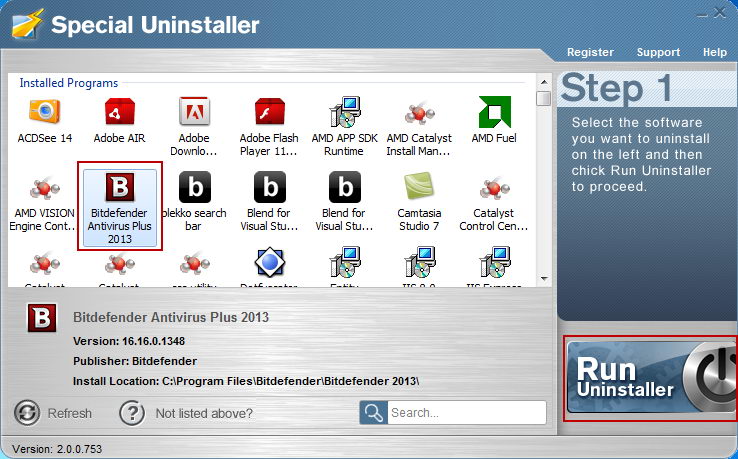
Task: Click the Special Uninstaller logo icon
Action: point(28,24)
